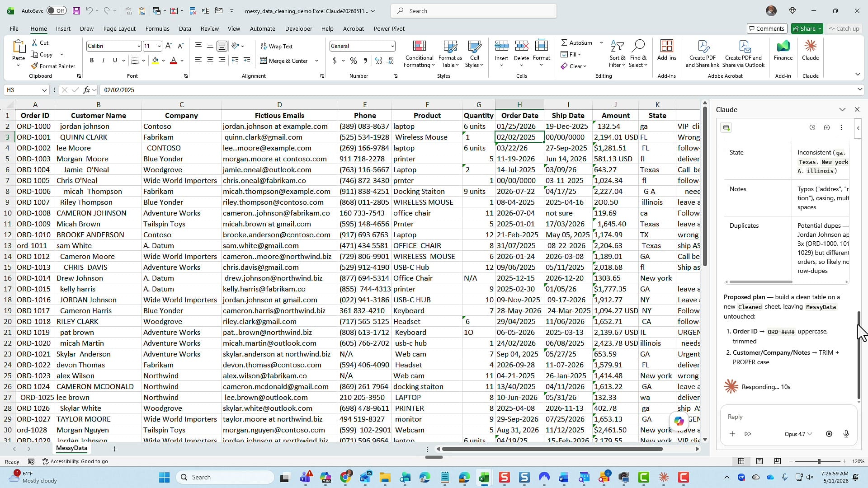Click Create PDF and Share link
Viewport: 868px width, 488px height.
coord(702,54)
